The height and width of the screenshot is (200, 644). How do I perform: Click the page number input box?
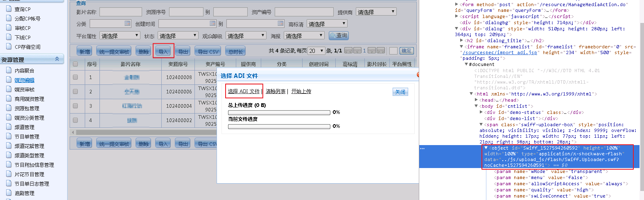point(393,51)
